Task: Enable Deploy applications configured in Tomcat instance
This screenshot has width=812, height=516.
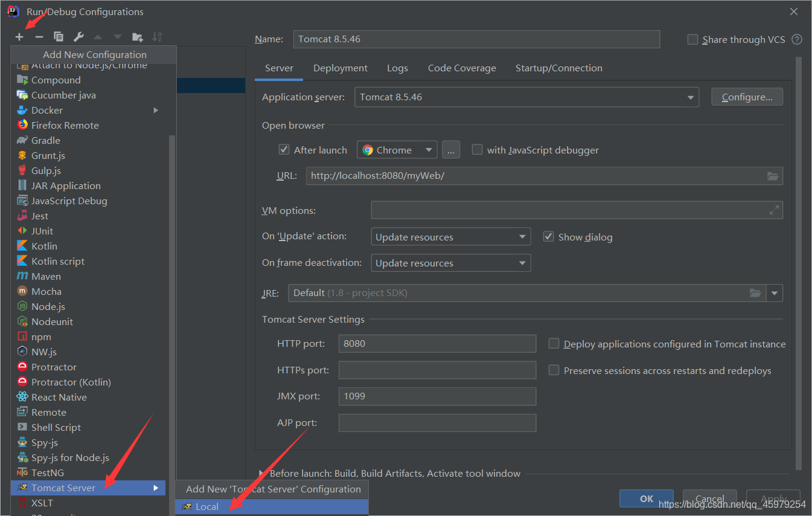Action: pyautogui.click(x=554, y=343)
